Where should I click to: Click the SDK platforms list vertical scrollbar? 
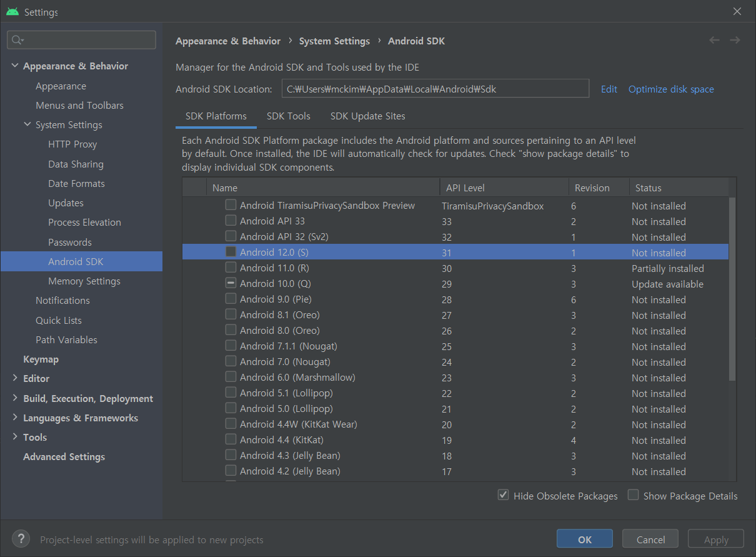(732, 288)
